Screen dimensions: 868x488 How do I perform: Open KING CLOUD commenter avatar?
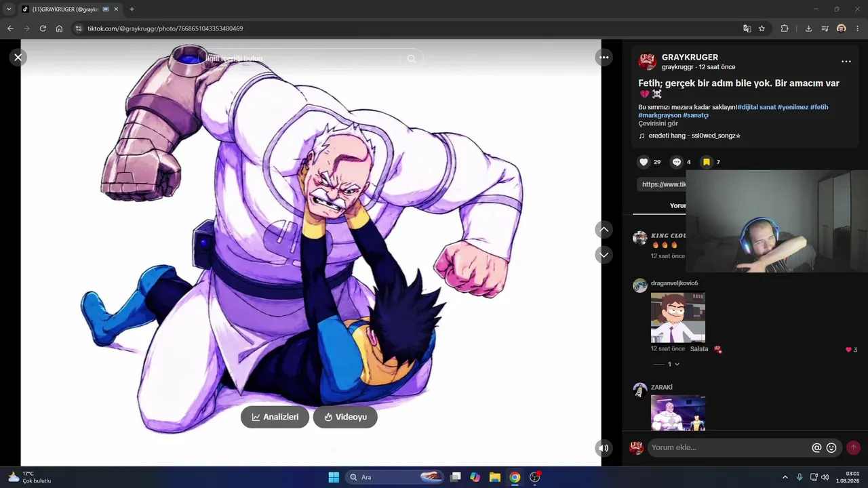pos(640,238)
